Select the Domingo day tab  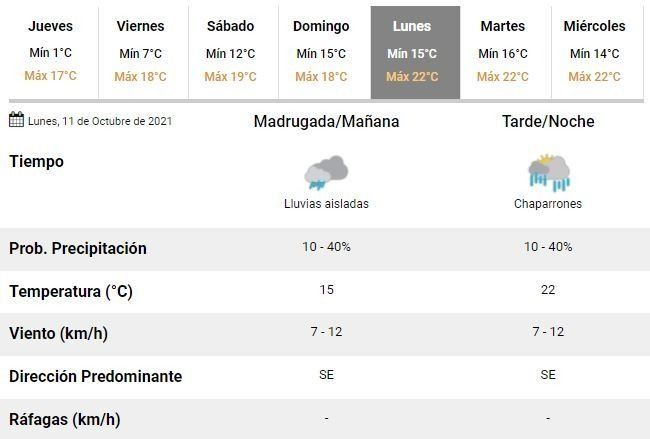click(x=321, y=52)
